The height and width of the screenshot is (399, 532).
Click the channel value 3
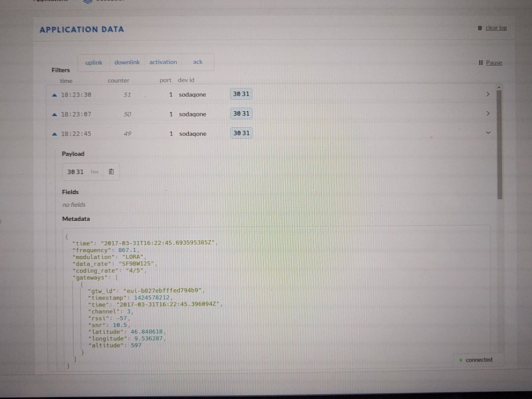pos(129,311)
